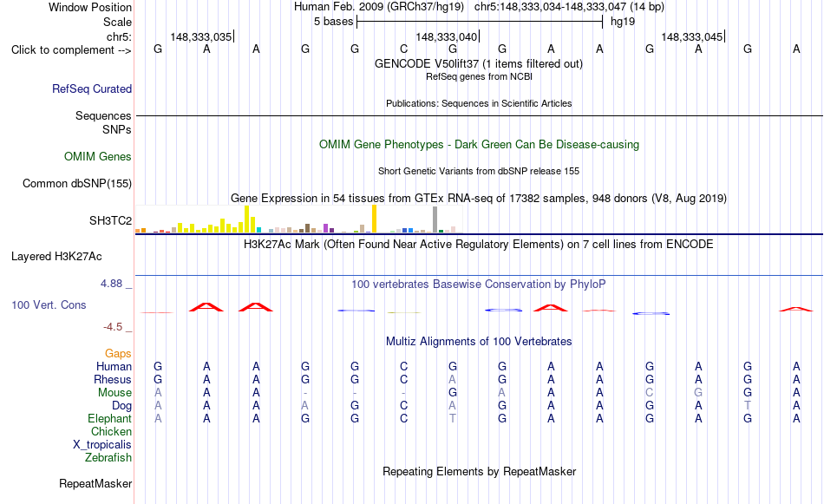The height and width of the screenshot is (504, 824).
Task: Click the Common dbSNP(155) track label
Action: [x=76, y=183]
